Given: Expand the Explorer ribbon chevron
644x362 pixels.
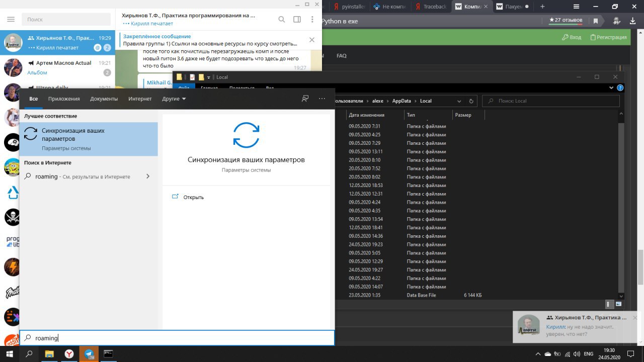Looking at the screenshot, I should (x=612, y=87).
